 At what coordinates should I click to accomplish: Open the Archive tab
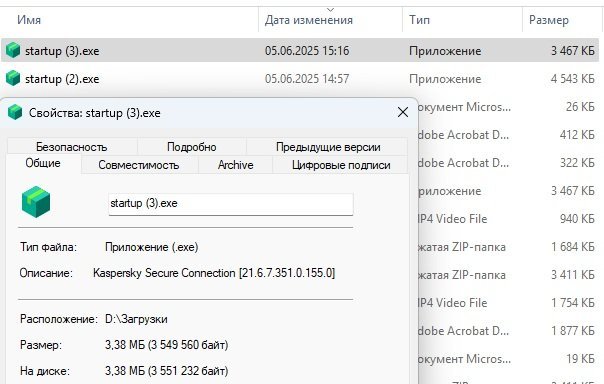coord(235,165)
